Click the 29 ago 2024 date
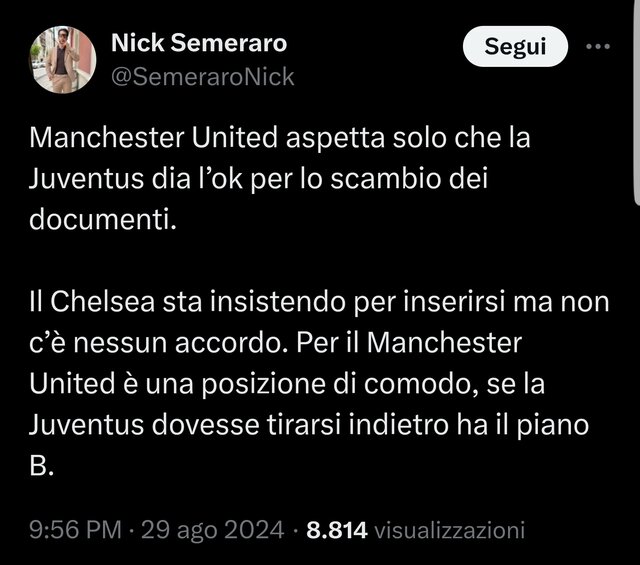 212,530
